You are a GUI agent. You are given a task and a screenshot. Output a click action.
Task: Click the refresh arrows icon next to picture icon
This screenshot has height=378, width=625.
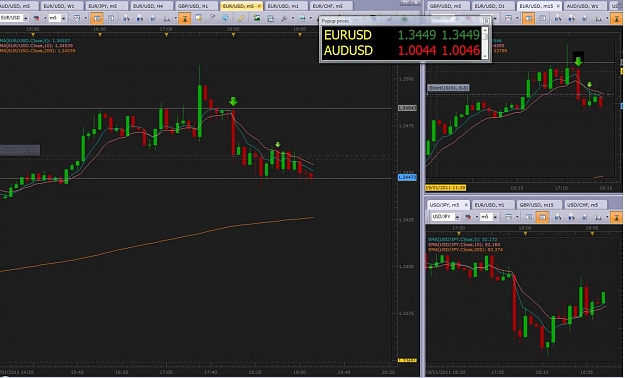click(271, 18)
